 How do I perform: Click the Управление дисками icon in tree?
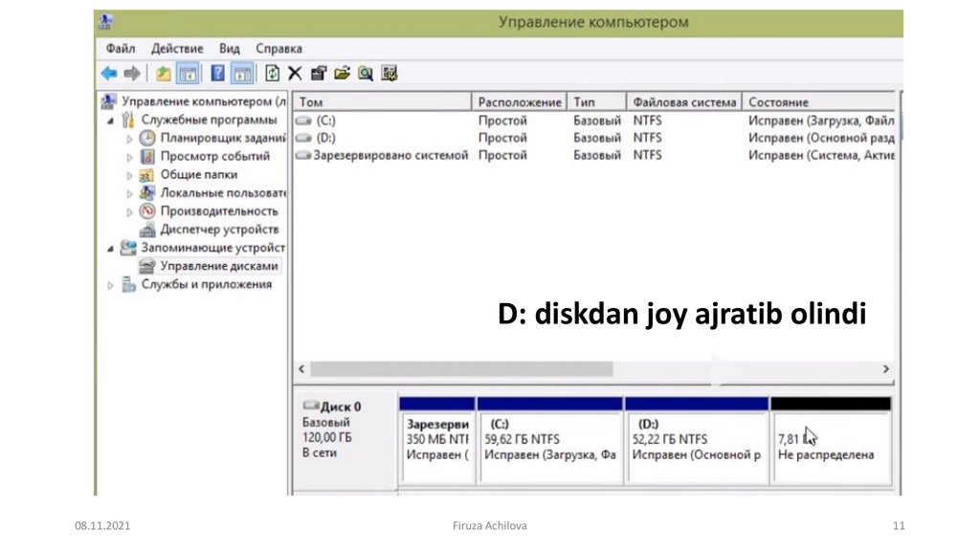coord(147,266)
